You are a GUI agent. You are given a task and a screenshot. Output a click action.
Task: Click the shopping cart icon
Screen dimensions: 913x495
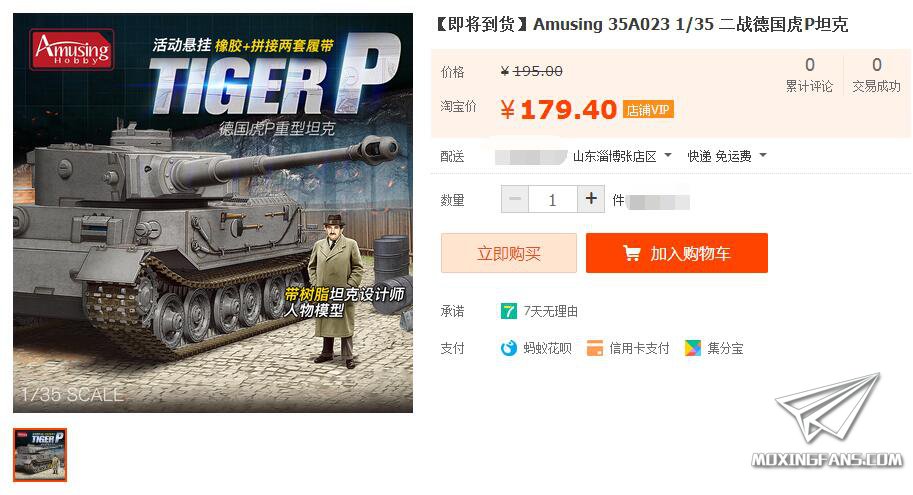pos(632,253)
